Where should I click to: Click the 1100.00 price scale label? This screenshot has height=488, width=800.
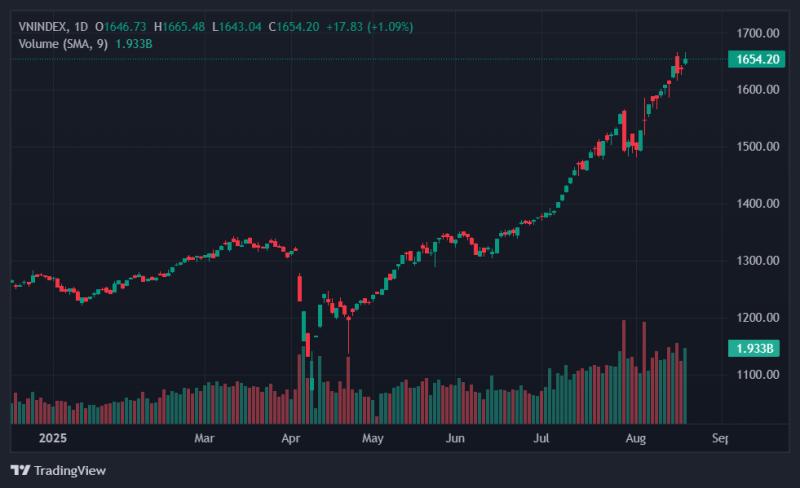[757, 375]
